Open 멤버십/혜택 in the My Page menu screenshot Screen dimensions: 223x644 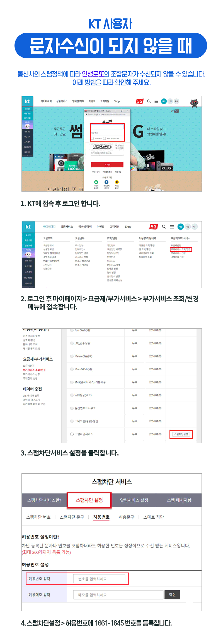pos(85,227)
